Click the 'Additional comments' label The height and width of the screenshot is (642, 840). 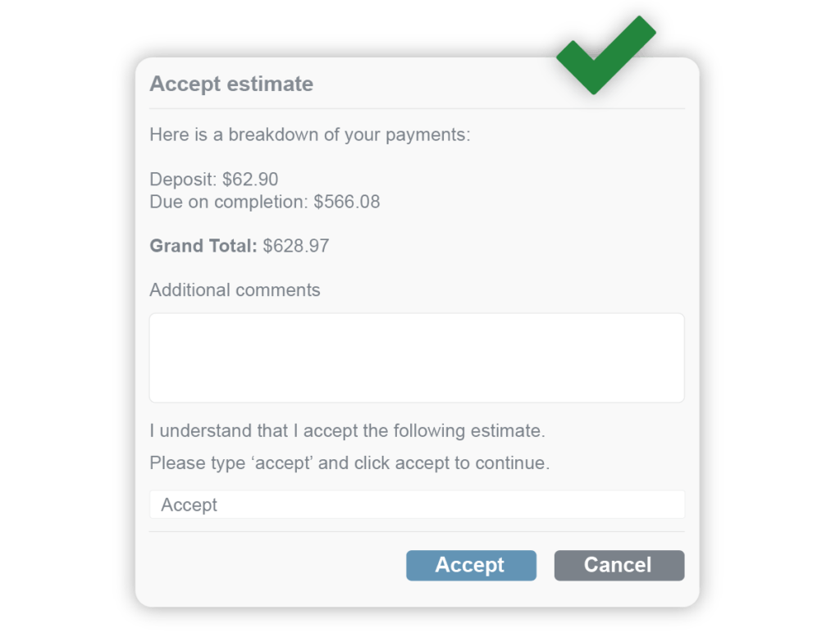coord(235,290)
